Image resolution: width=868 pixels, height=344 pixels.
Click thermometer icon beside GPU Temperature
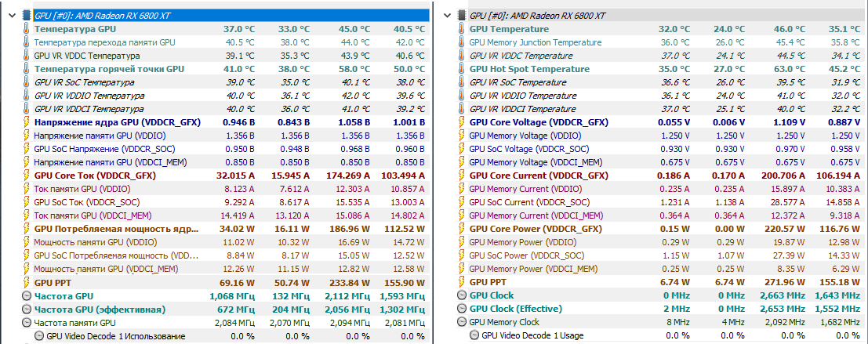(x=462, y=29)
